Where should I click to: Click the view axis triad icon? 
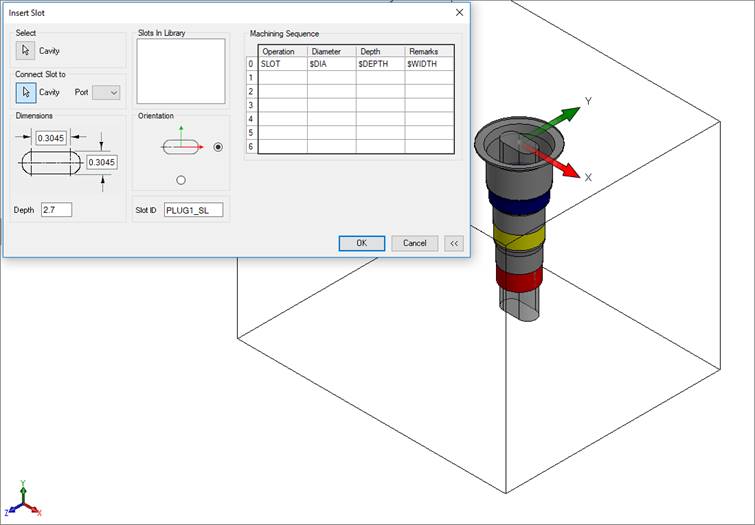[x=23, y=499]
